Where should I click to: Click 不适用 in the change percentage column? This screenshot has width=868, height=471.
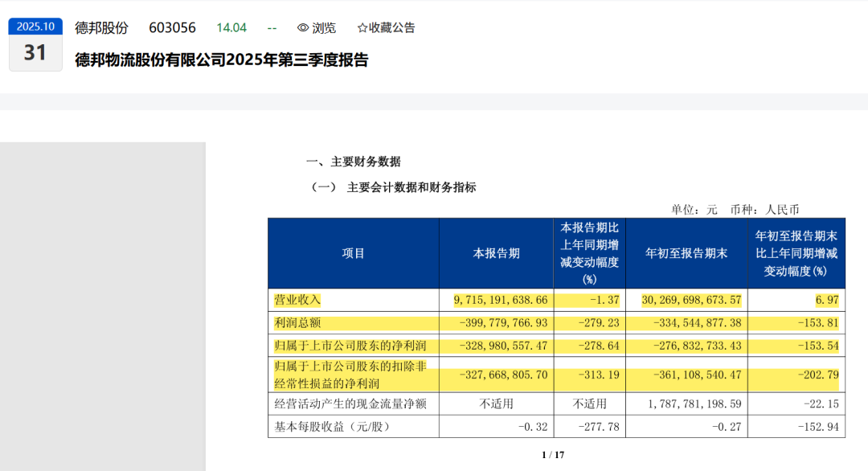(590, 404)
